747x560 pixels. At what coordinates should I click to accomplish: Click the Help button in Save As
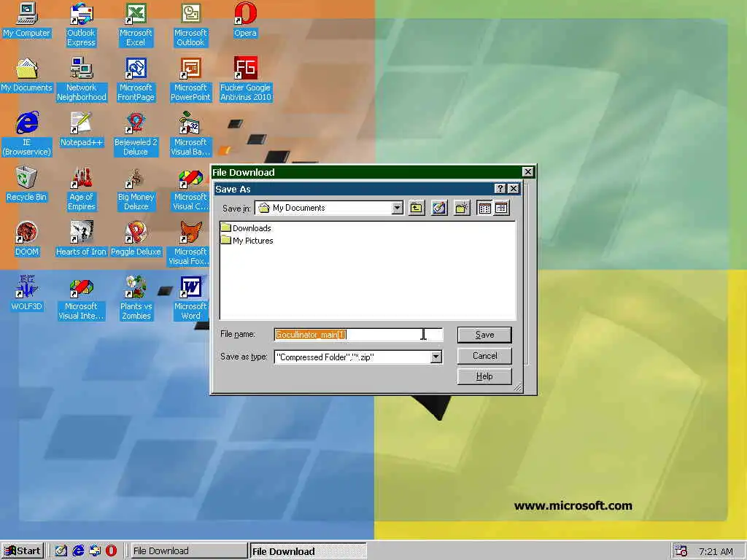point(484,376)
